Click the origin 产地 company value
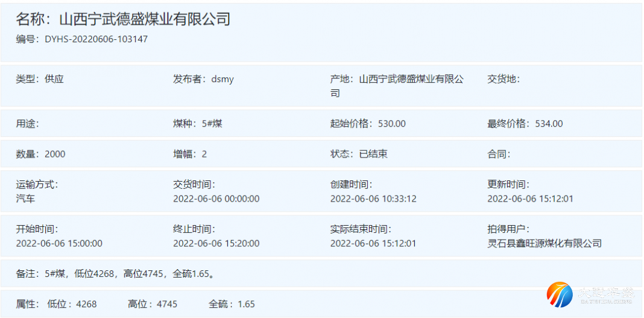 (411, 80)
